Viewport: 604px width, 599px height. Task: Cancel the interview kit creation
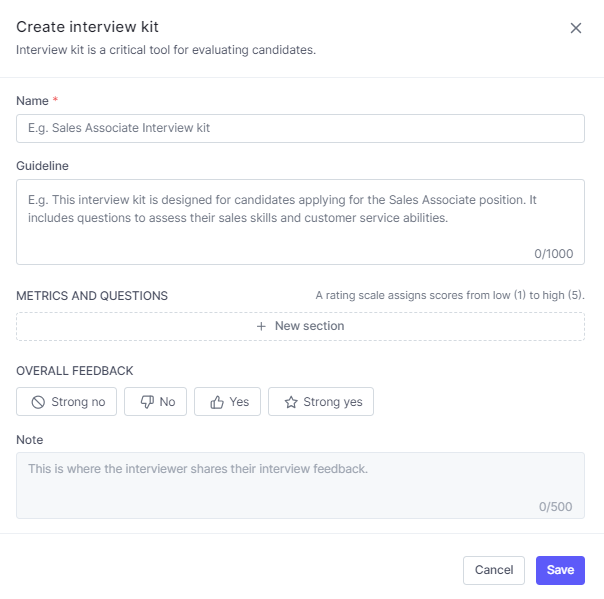(x=494, y=570)
